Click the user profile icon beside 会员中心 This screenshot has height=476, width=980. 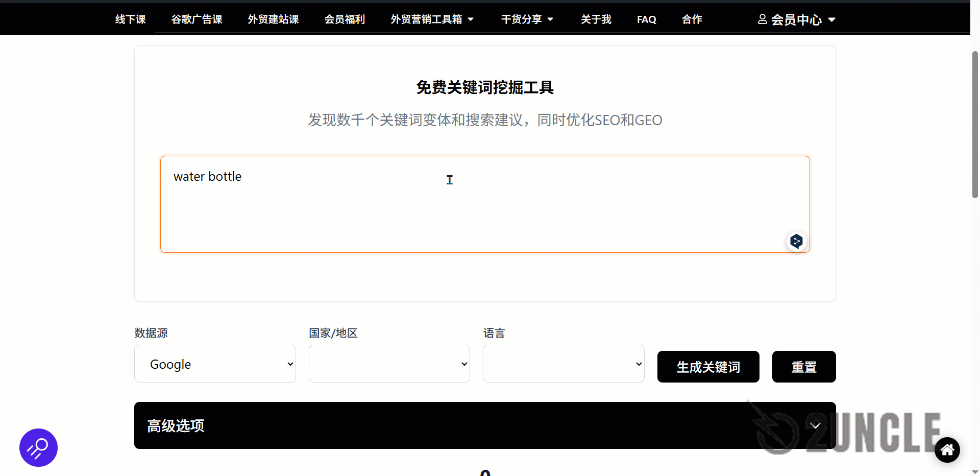[x=762, y=19]
